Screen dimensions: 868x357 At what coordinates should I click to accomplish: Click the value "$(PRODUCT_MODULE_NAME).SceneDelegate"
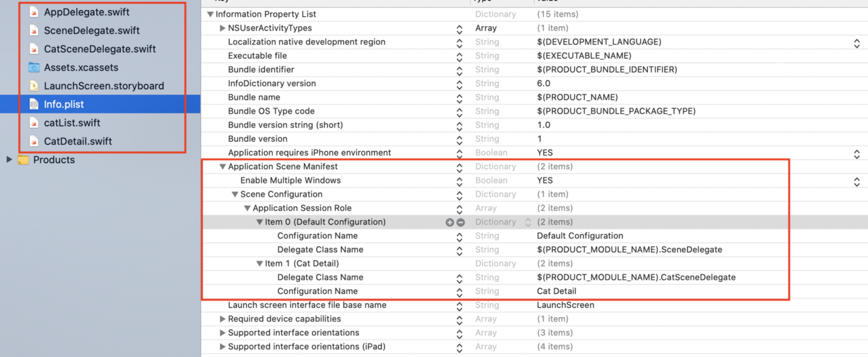629,250
